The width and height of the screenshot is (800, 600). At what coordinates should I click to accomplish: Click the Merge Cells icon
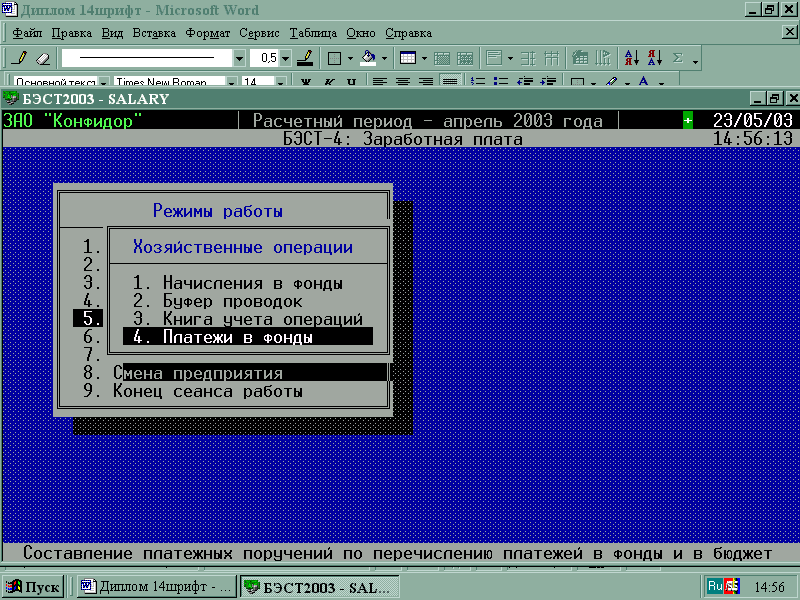(x=442, y=58)
